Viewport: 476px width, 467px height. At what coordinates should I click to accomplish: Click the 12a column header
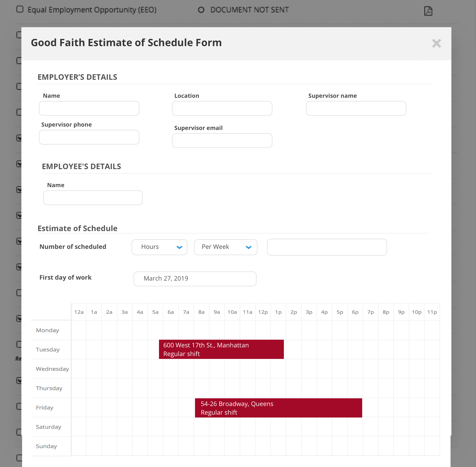79,312
